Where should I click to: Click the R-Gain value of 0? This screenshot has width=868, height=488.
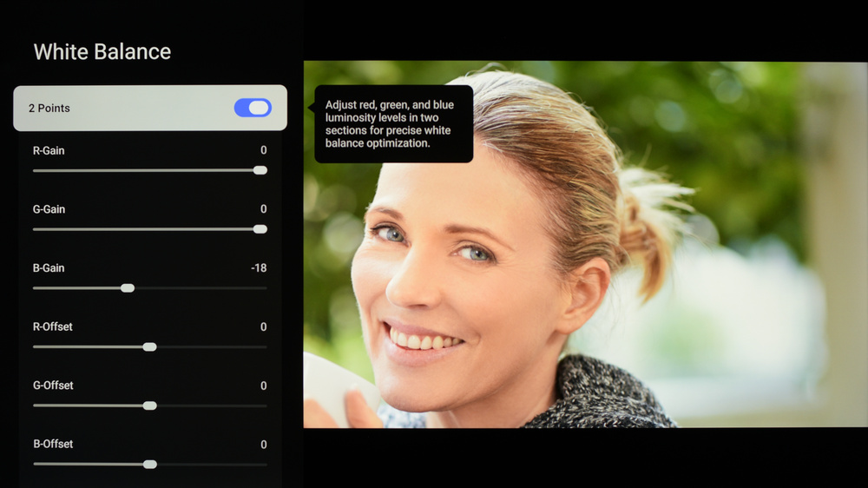[263, 151]
